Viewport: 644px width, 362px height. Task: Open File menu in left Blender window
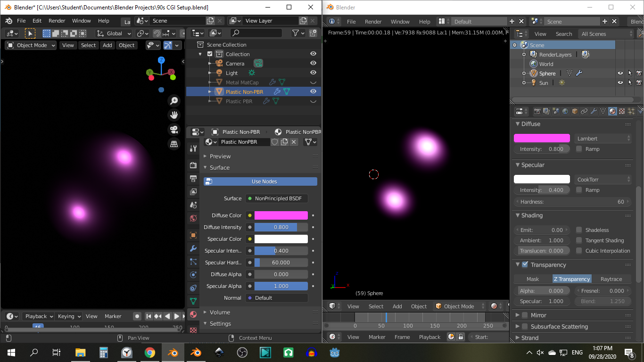[21, 21]
